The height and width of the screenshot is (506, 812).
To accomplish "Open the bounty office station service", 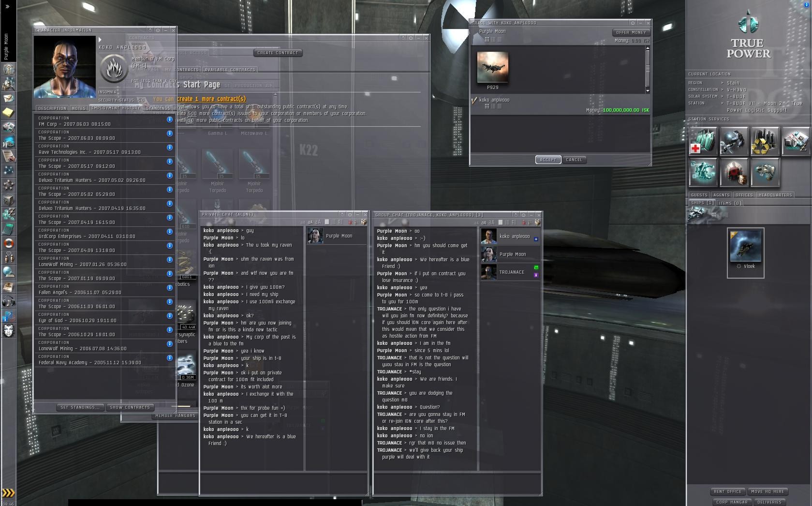I will point(734,172).
